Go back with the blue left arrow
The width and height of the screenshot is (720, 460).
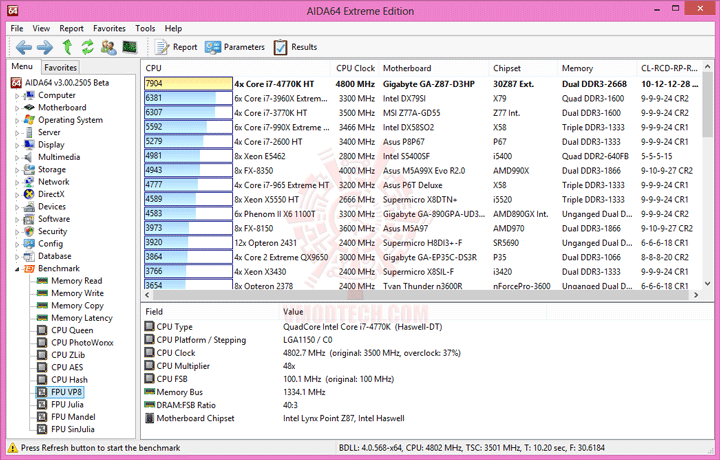click(23, 47)
